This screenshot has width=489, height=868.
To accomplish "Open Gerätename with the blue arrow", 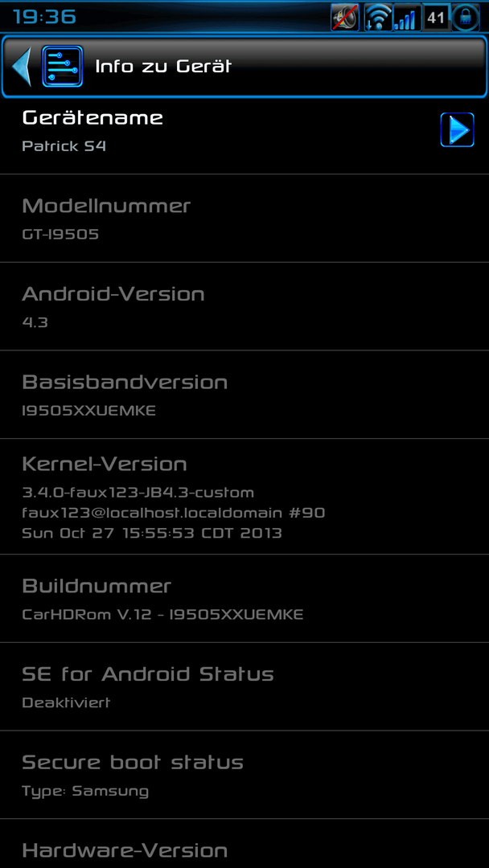I will pos(458,130).
